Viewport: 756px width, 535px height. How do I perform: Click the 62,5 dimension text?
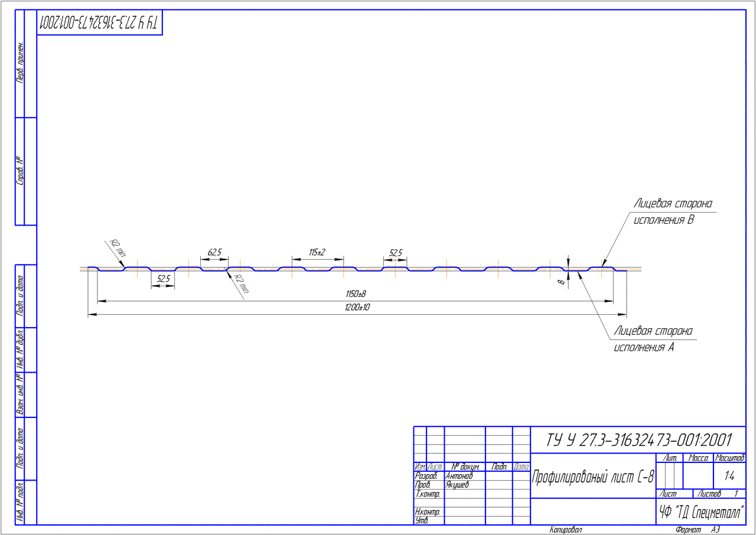coord(214,252)
